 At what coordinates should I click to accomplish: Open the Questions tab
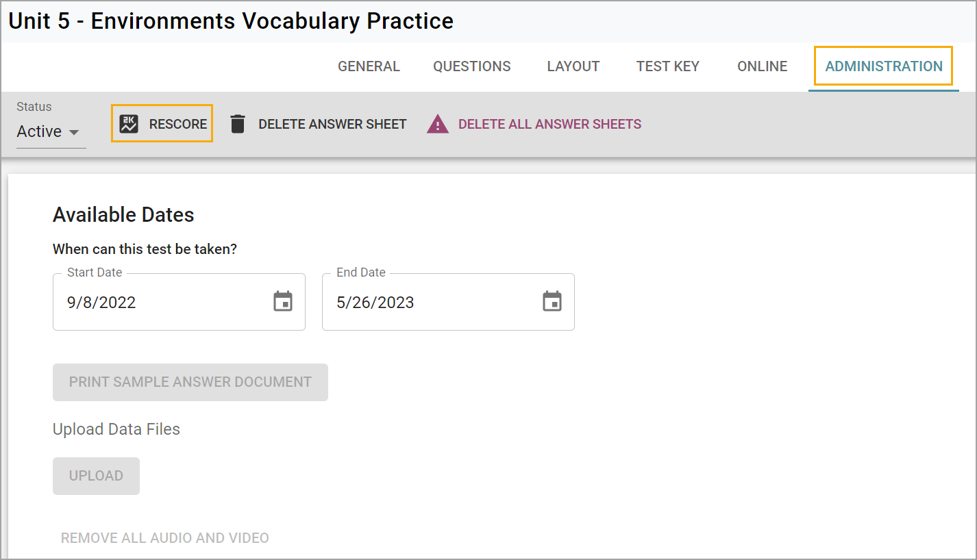[x=472, y=66]
